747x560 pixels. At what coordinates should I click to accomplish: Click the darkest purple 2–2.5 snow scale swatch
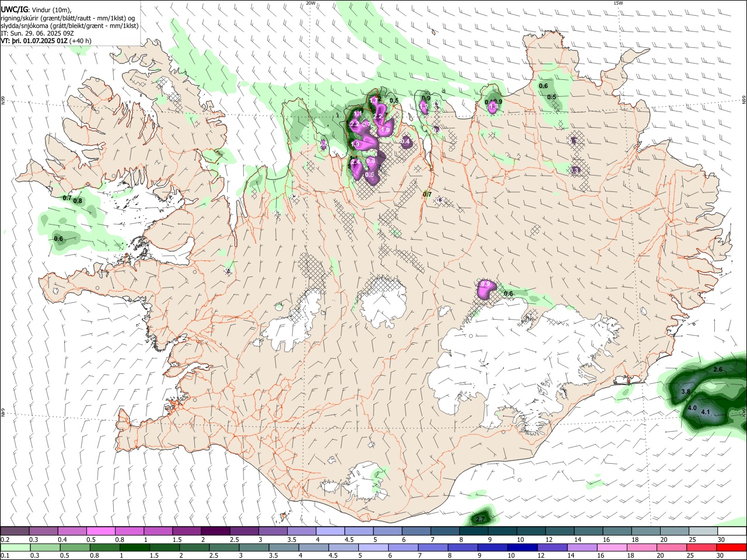(216, 531)
